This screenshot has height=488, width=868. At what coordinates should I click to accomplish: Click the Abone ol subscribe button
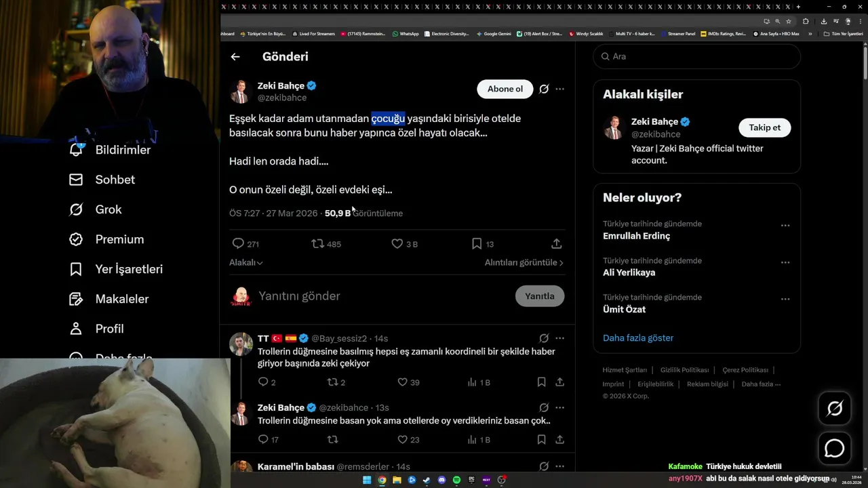505,89
